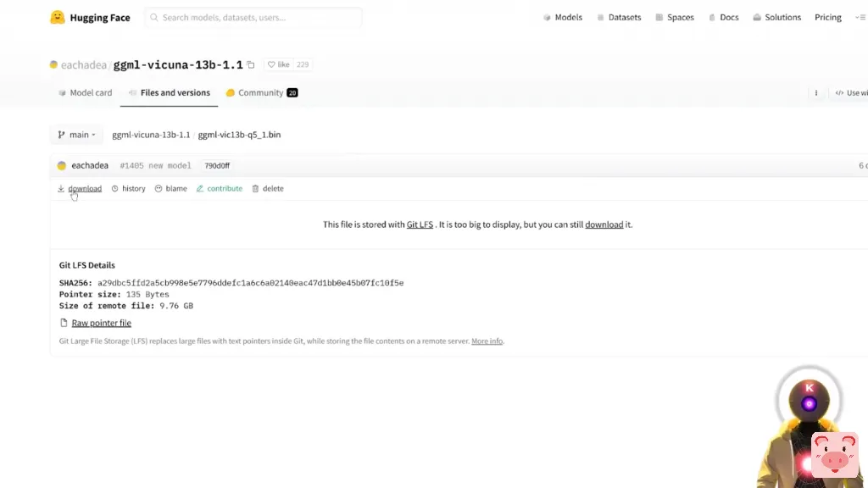Focus the search models, datasets, users field
This screenshot has width=868, height=488.
click(x=253, y=17)
